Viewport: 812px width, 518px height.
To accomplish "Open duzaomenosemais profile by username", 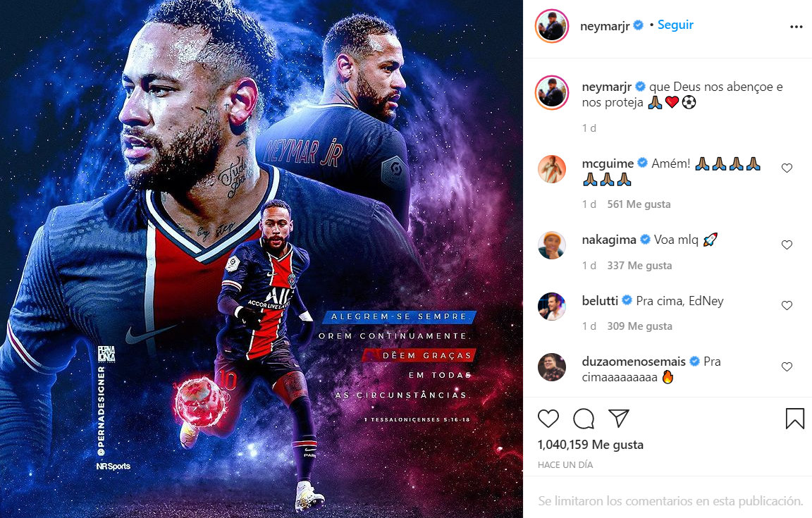I will pyautogui.click(x=634, y=361).
